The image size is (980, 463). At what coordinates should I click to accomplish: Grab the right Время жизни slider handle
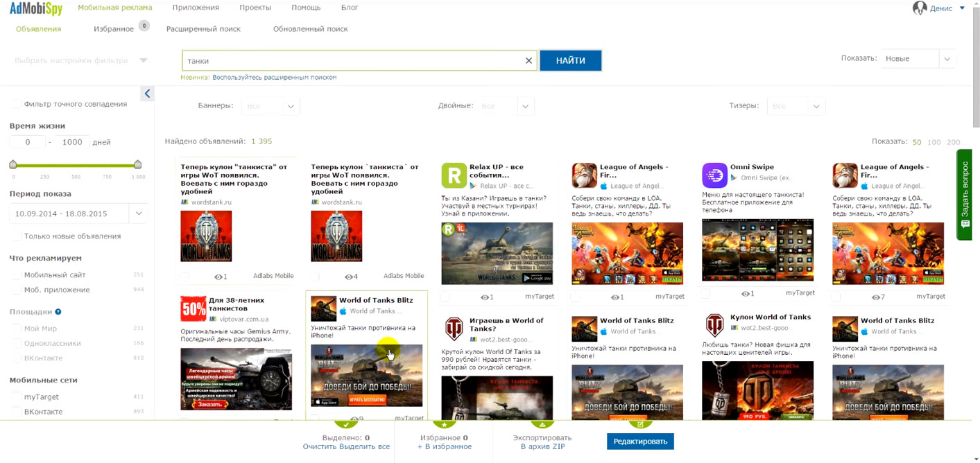137,164
